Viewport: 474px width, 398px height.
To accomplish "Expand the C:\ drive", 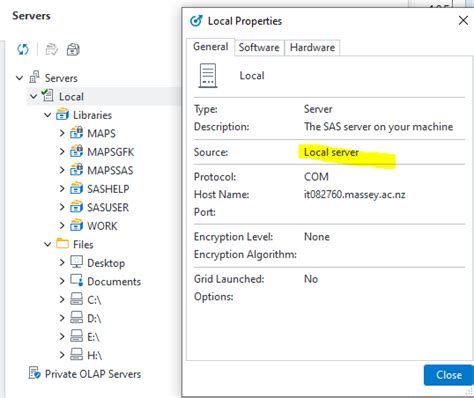I will (62, 300).
